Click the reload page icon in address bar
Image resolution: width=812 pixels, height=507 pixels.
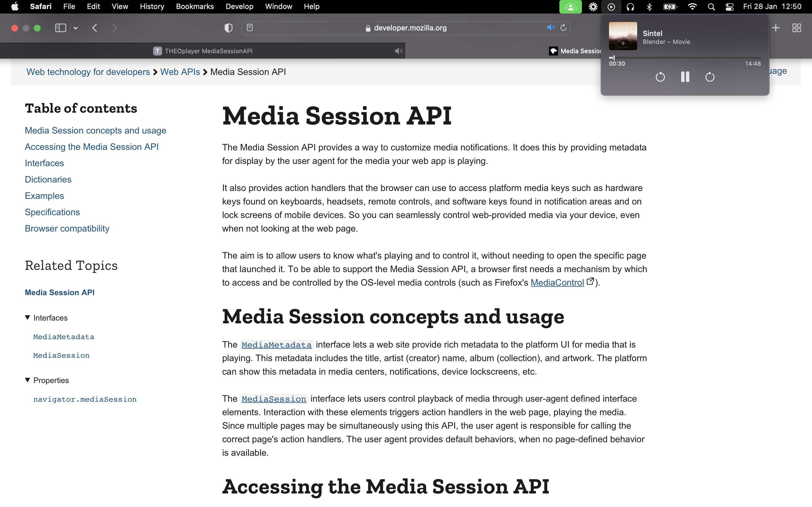[563, 28]
